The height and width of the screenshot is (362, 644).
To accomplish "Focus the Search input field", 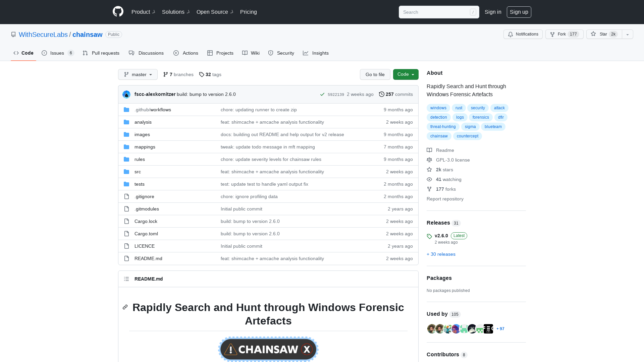I will [x=439, y=12].
